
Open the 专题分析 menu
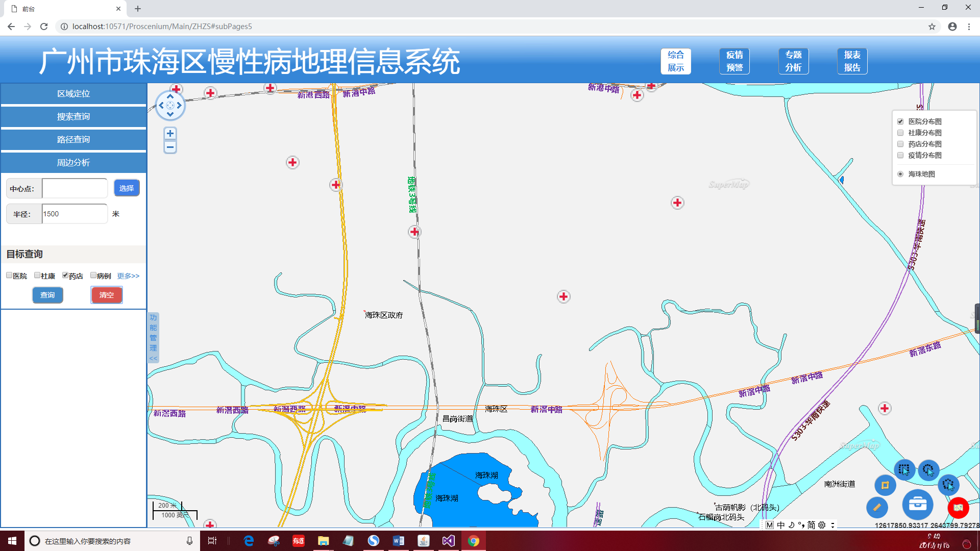coord(793,61)
